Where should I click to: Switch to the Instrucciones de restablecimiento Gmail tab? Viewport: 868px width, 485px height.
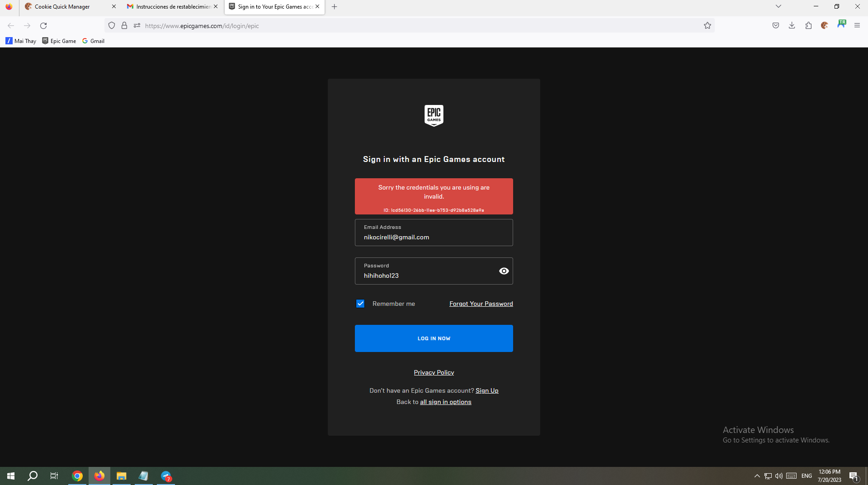[x=173, y=7]
